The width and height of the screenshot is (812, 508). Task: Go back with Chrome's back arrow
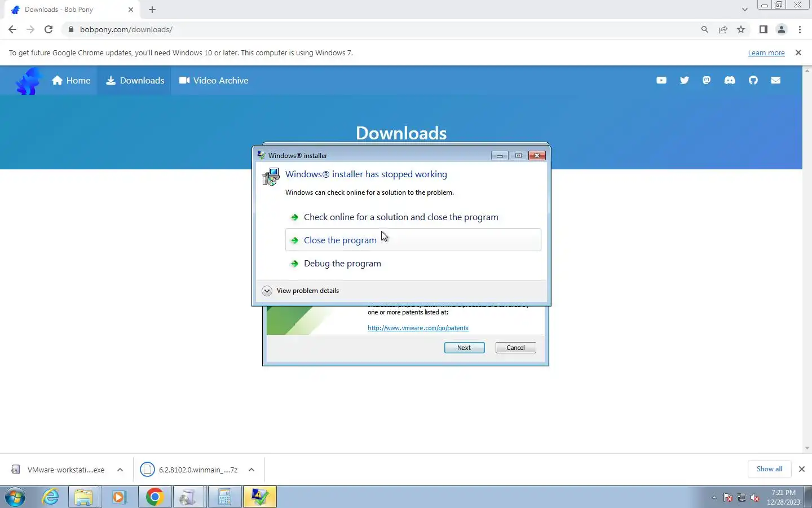pos(12,29)
